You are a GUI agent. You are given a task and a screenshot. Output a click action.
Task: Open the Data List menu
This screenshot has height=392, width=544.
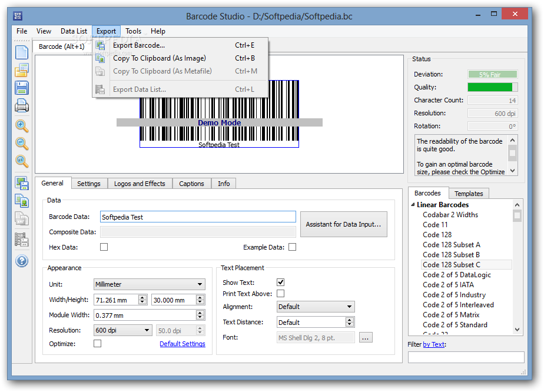click(x=74, y=31)
